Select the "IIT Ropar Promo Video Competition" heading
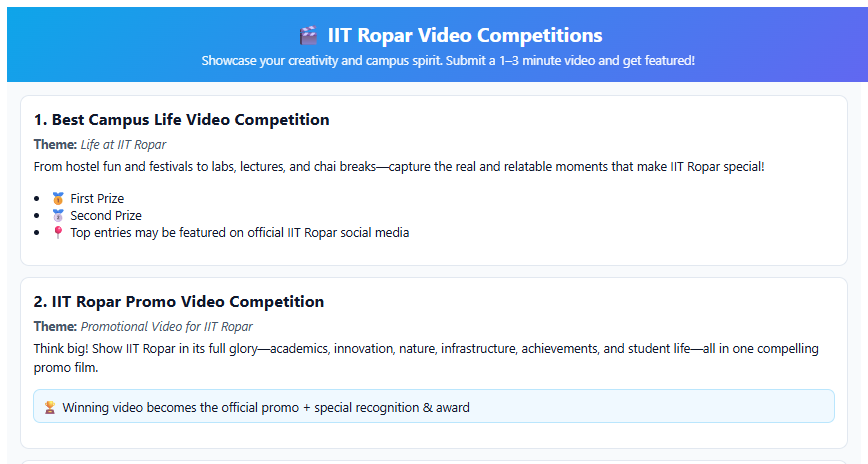 tap(178, 302)
